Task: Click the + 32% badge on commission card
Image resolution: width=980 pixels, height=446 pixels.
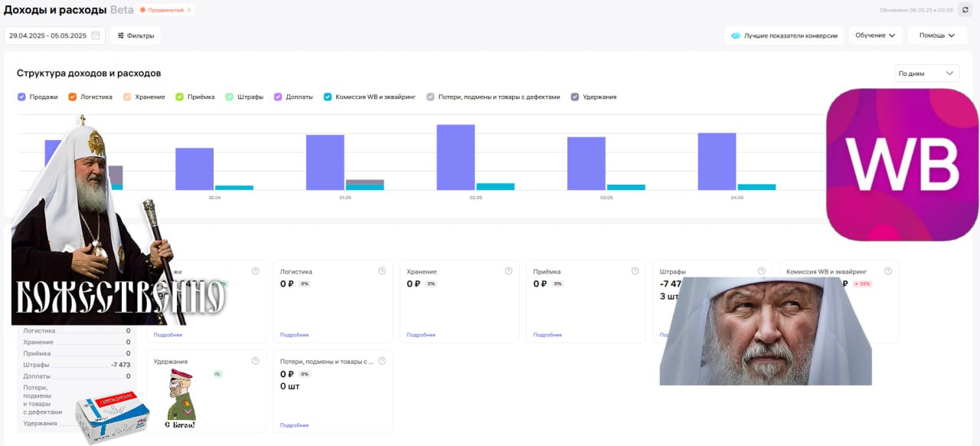Action: (864, 284)
